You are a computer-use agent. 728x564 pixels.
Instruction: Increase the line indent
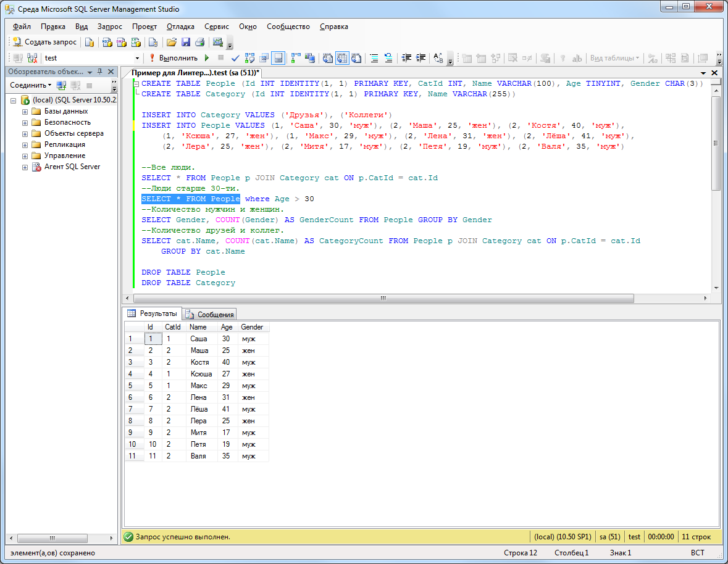click(420, 58)
